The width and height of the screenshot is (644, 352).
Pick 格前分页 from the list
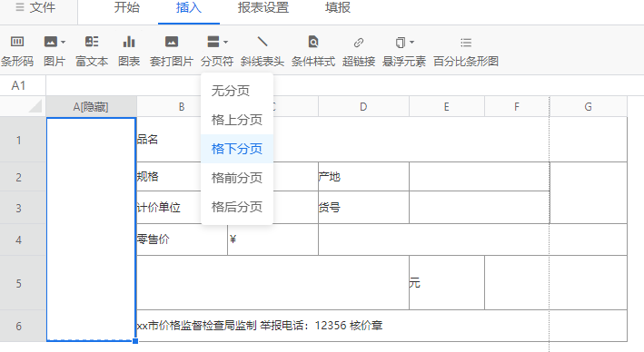(x=237, y=178)
